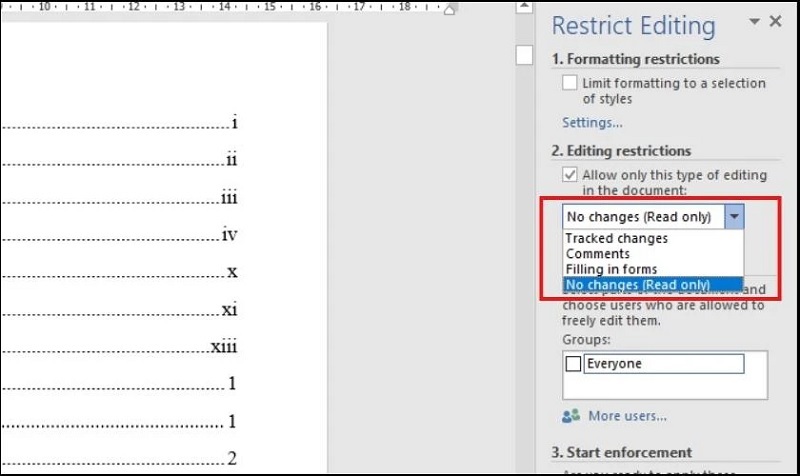Viewport: 800px width, 476px height.
Task: Click the contents line ending in page iv
Action: pos(120,236)
